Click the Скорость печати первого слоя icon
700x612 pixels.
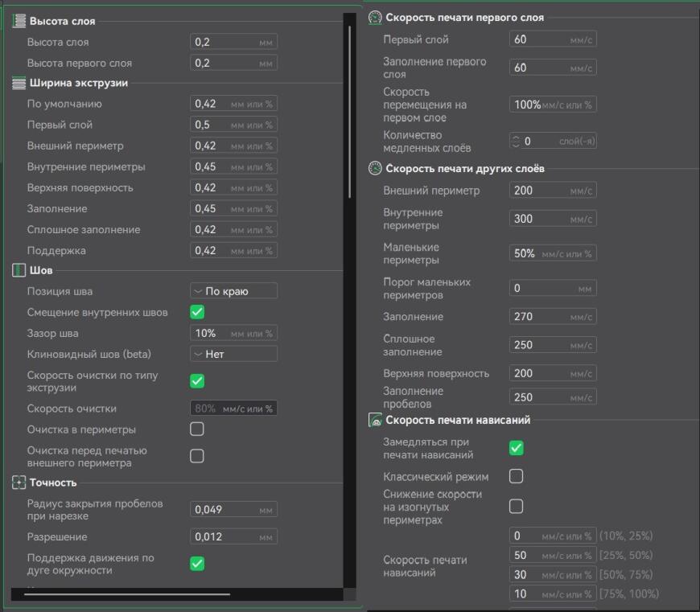pyautogui.click(x=375, y=18)
